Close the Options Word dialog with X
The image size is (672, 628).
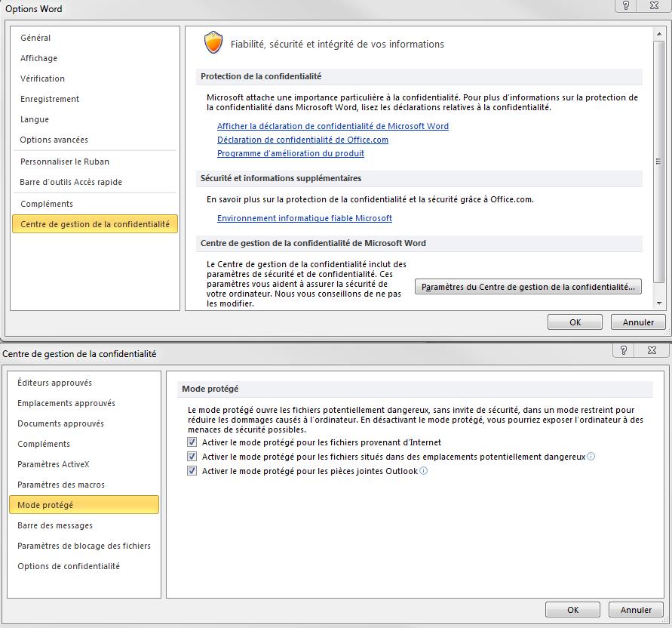pyautogui.click(x=654, y=5)
